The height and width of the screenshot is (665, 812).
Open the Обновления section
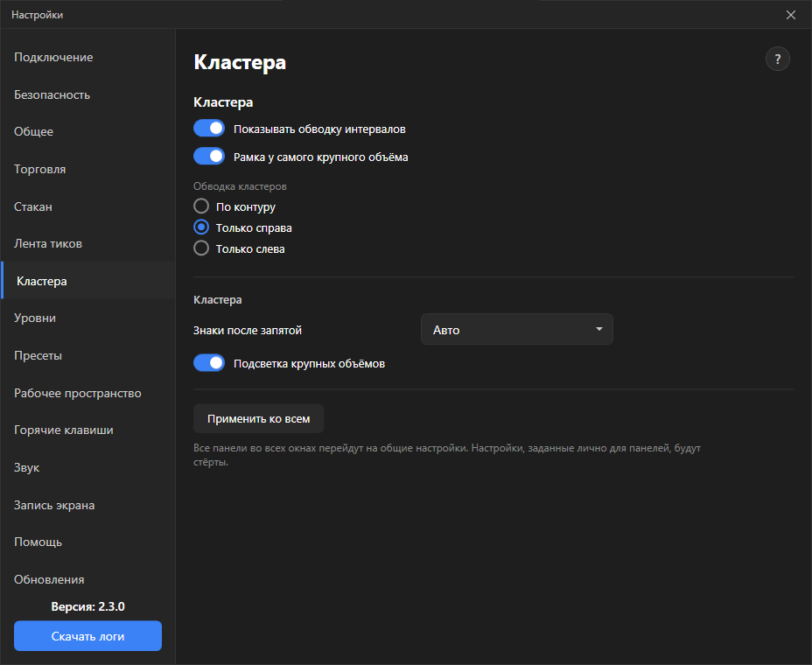click(x=88, y=579)
